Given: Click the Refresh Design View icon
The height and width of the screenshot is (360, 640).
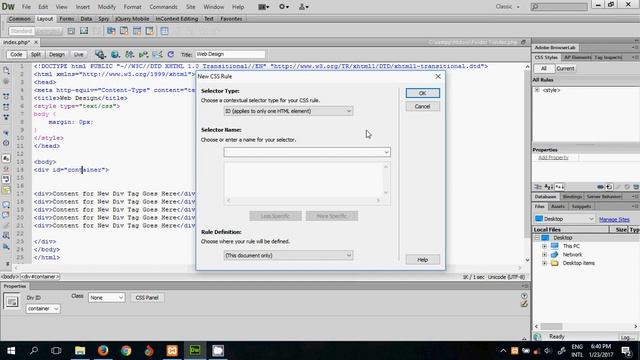Looking at the screenshot, I should [x=171, y=54].
